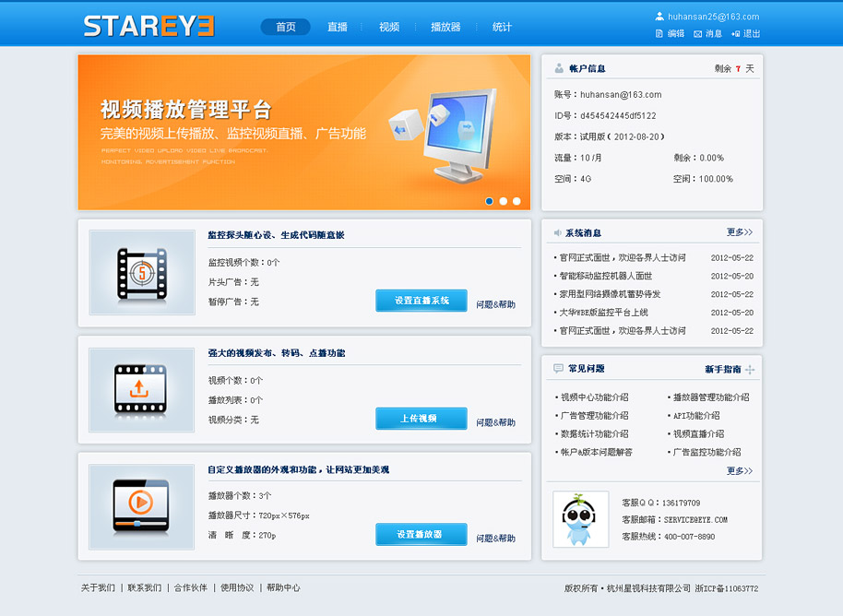Image resolution: width=843 pixels, height=616 pixels.
Task: Click the user profile icon beside the email
Action: [x=659, y=17]
